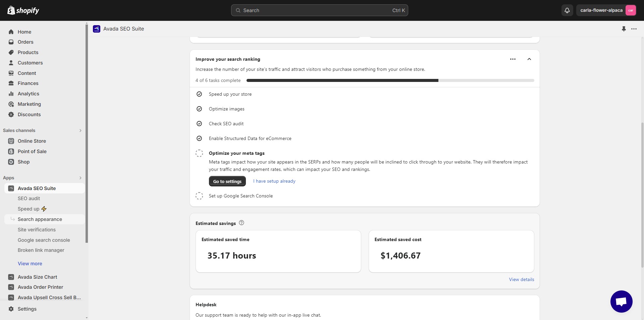Mark Optimize your meta tags task complete

(x=199, y=153)
